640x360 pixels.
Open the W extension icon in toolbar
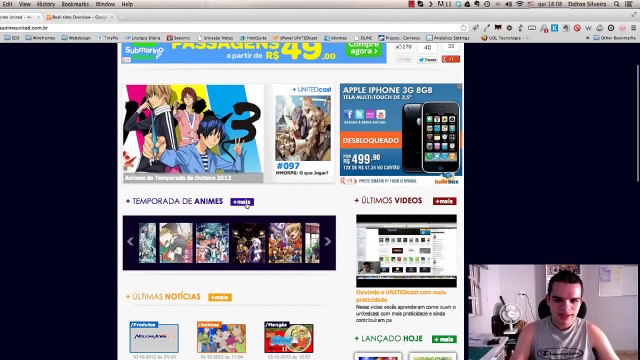pos(588,28)
